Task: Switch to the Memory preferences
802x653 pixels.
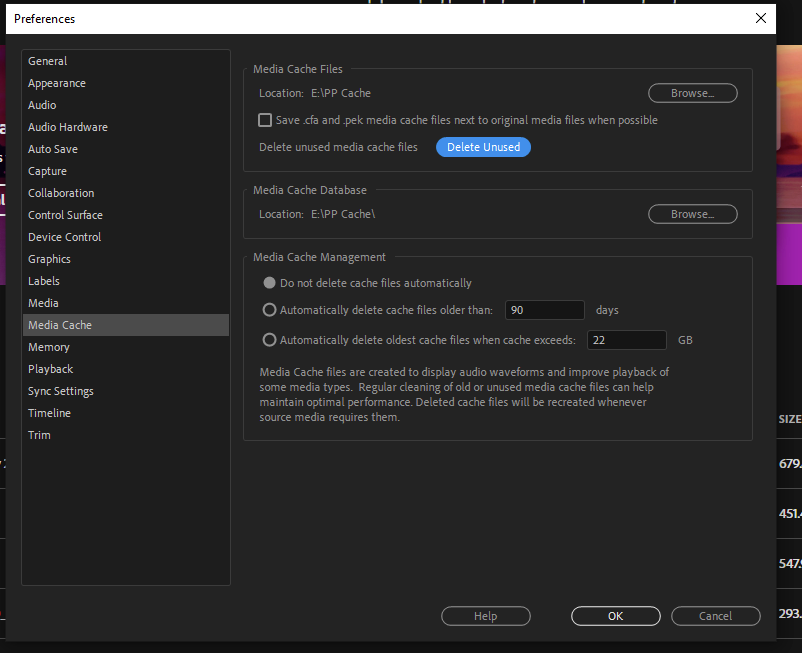Action: [48, 347]
